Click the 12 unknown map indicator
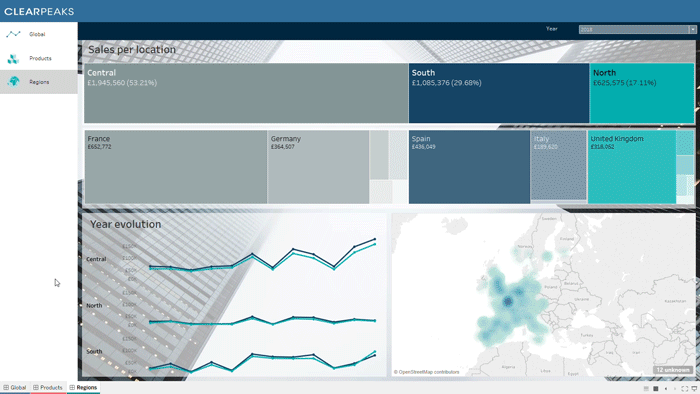 [673, 370]
